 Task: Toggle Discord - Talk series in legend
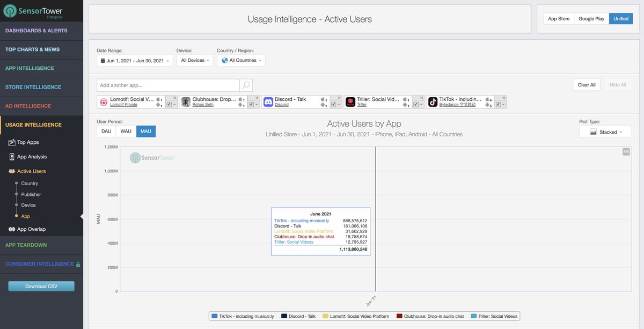[x=298, y=316]
